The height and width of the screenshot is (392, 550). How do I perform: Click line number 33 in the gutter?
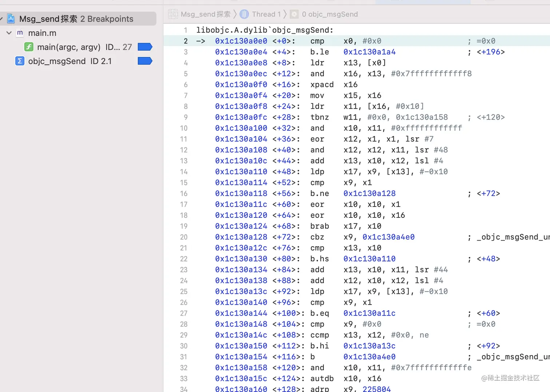tap(184, 379)
